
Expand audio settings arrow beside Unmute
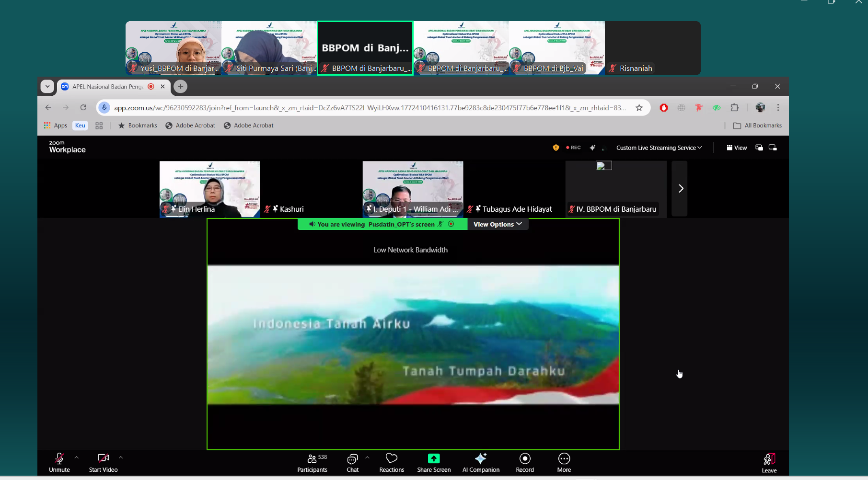click(77, 457)
